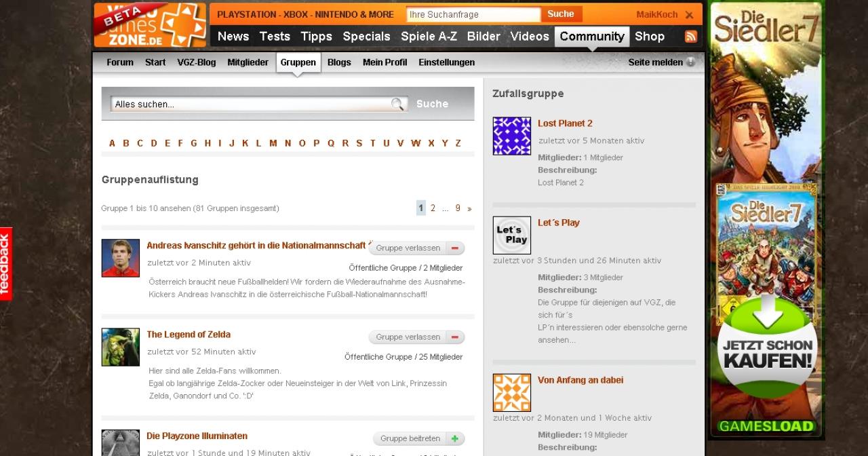Click the next page » arrow
Screen dimensions: 868x456
pyautogui.click(x=469, y=208)
